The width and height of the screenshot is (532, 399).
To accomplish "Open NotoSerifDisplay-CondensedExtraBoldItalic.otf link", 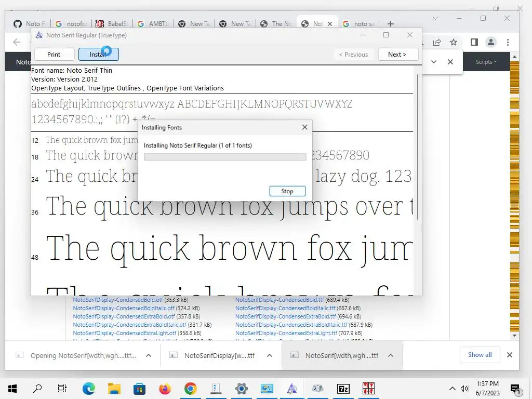I will point(129,325).
